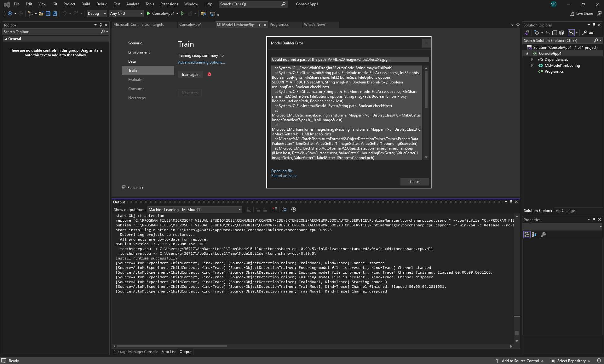Select the Save All toolbar icon

[x=55, y=14]
